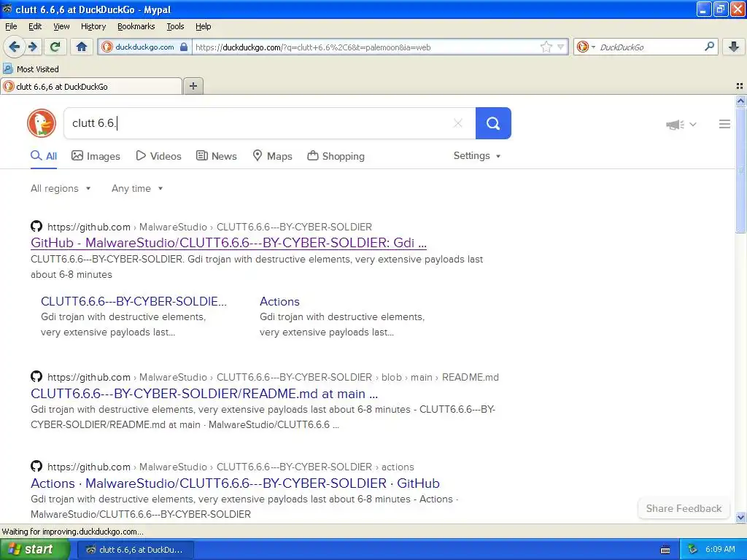Clear the search query with the X
The image size is (747, 560).
[458, 123]
